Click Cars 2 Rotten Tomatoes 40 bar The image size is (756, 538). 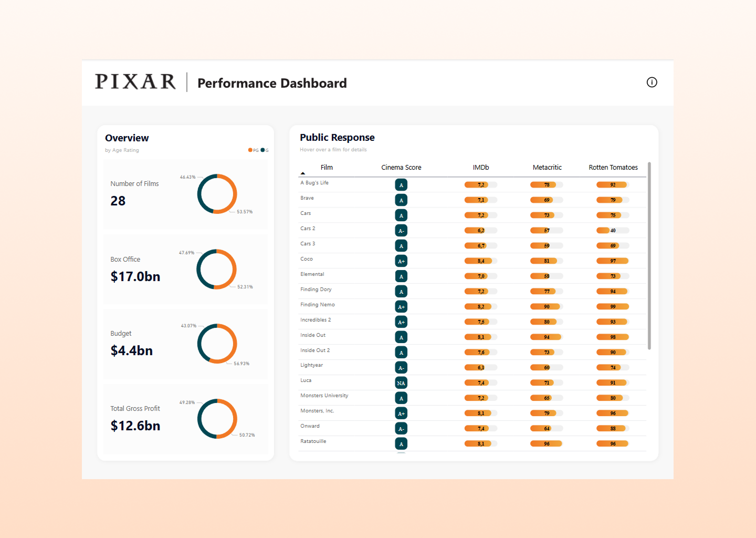pyautogui.click(x=613, y=231)
